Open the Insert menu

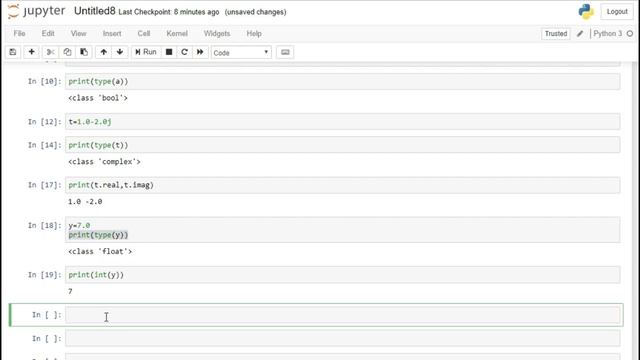112,33
